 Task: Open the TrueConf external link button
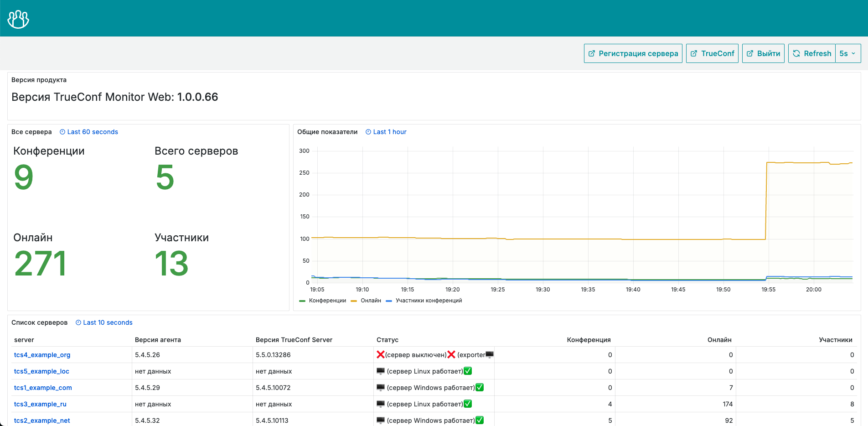[x=712, y=53]
